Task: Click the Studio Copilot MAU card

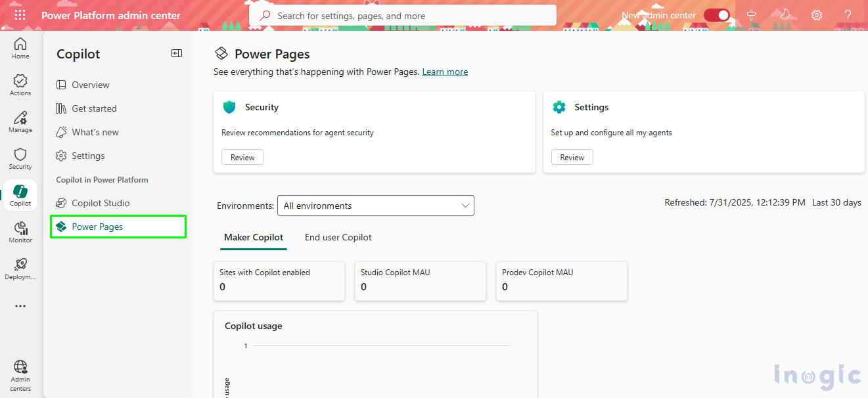Action: click(421, 281)
